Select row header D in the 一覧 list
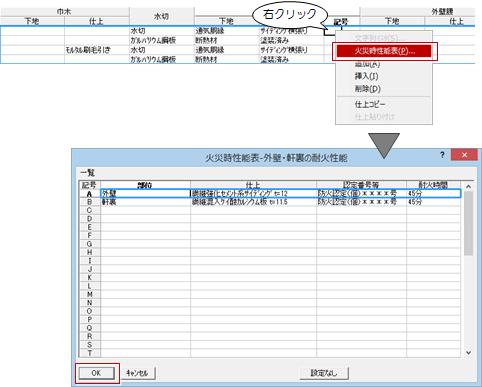 [x=89, y=219]
